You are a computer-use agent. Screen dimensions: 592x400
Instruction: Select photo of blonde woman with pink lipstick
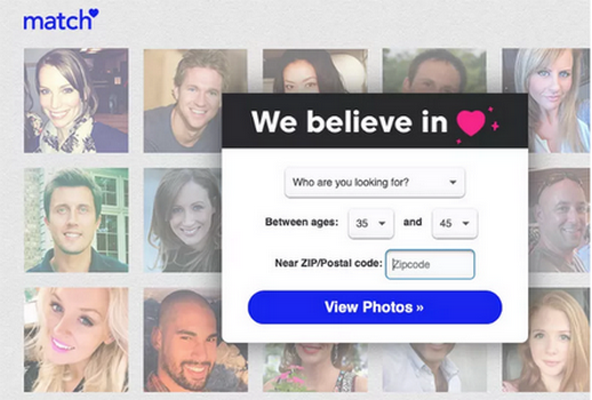[76, 340]
